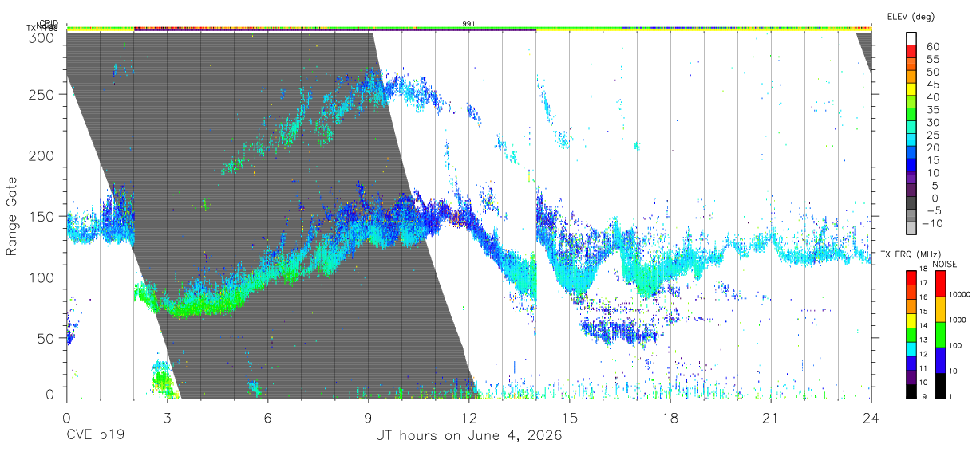Image resolution: width=980 pixels, height=452 pixels.
Task: Click the '18' label on TX FRQ scale
Action: (923, 269)
